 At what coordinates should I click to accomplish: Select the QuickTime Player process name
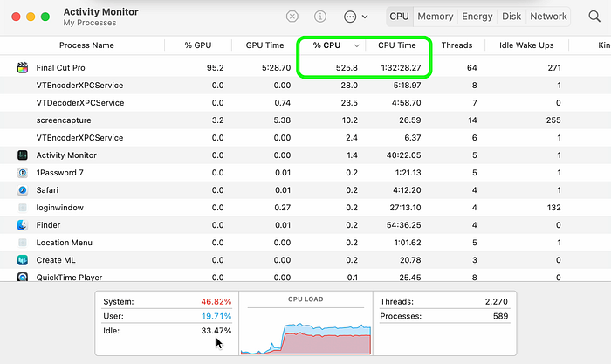pos(69,277)
